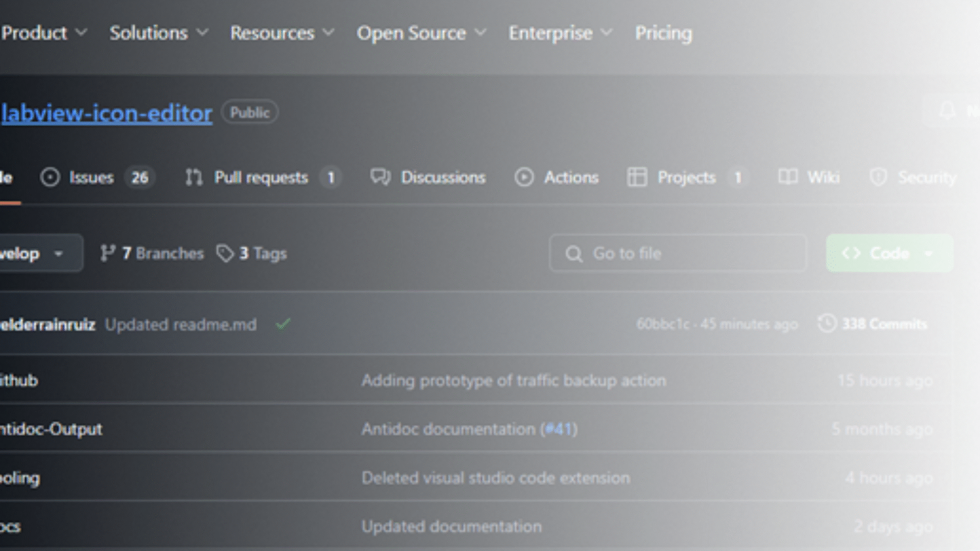
Task: Click the Discussions speech bubble icon
Action: click(380, 177)
